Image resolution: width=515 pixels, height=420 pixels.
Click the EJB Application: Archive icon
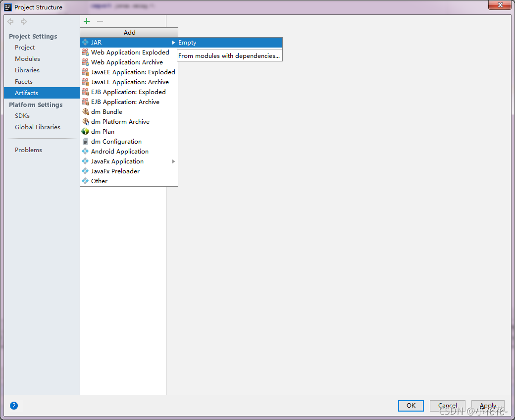coord(85,102)
